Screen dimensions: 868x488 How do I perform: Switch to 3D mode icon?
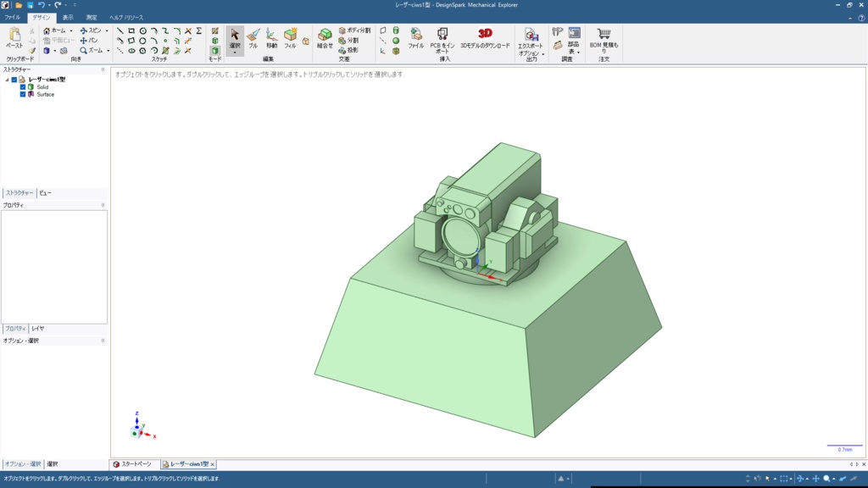coord(214,50)
